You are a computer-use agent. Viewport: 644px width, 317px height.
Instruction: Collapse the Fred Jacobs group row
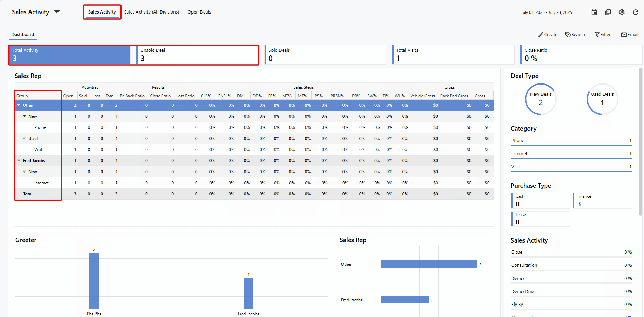[19, 161]
